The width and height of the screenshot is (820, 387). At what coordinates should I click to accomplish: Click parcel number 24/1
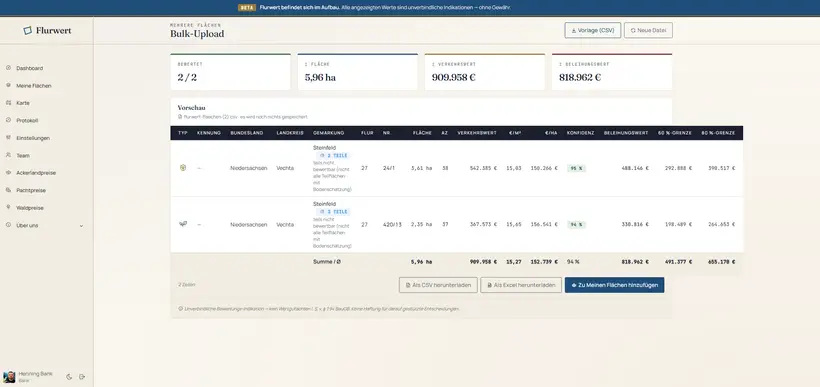click(x=389, y=168)
